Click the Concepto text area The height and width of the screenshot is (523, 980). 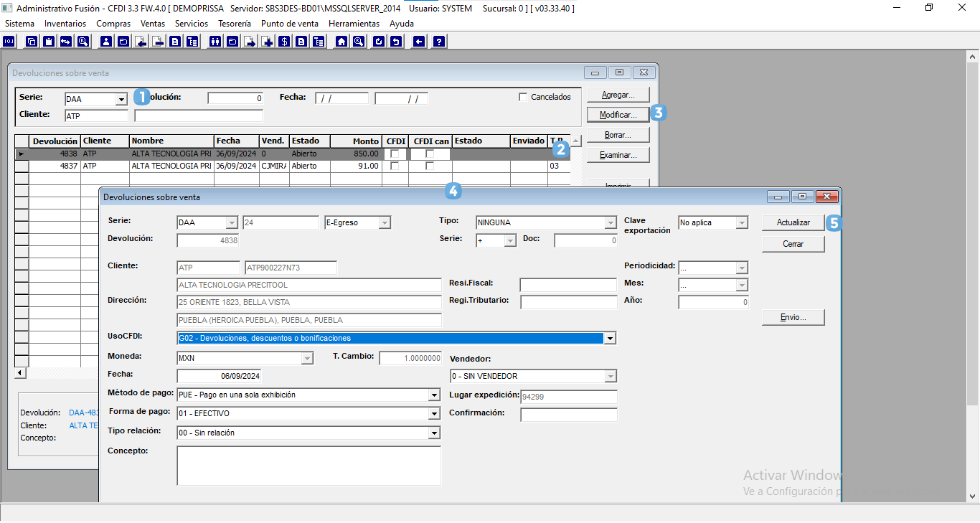[308, 466]
